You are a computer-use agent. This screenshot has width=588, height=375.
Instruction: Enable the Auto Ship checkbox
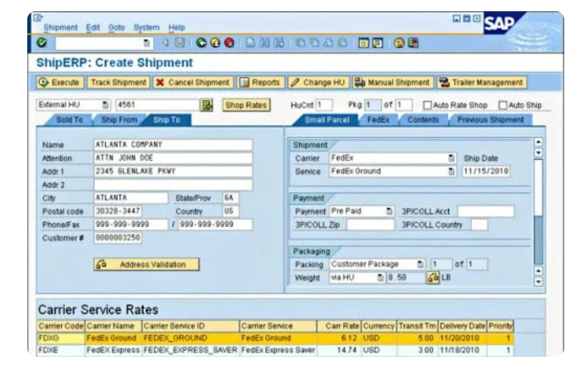pyautogui.click(x=503, y=105)
